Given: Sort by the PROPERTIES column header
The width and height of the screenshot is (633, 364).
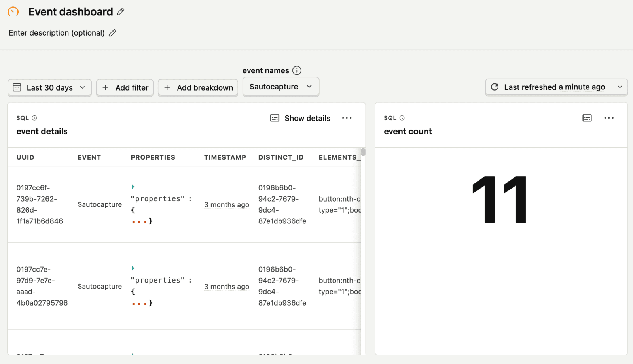Looking at the screenshot, I should pos(153,157).
